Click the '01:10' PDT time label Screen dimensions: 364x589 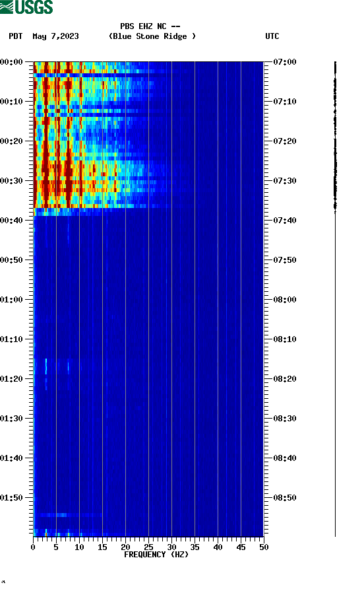click(12, 339)
